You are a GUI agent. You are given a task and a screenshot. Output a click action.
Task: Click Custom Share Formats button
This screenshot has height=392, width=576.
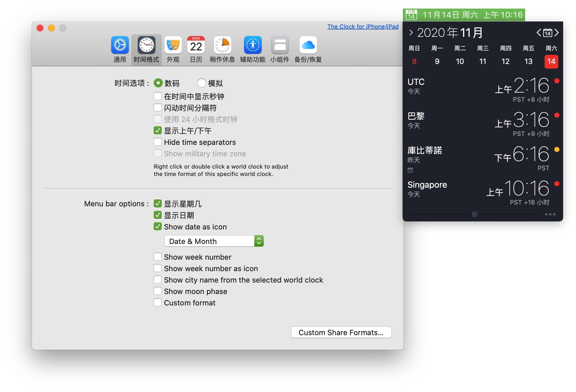click(x=341, y=332)
